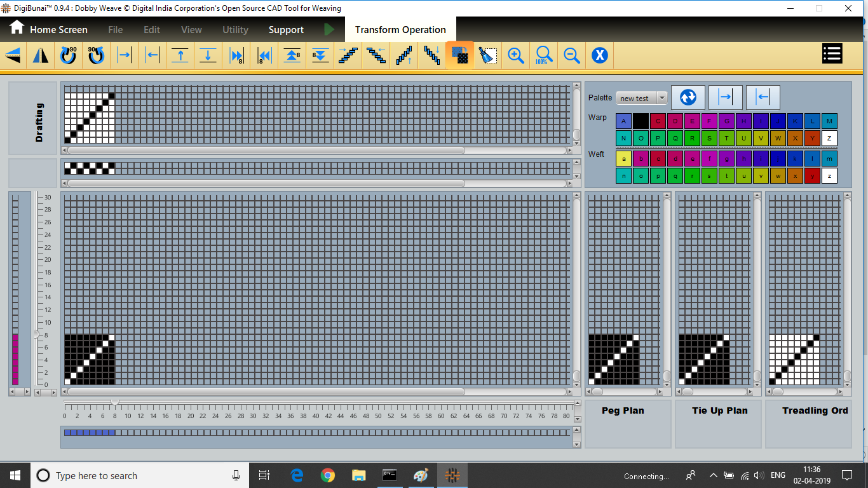
Task: Click the main weave grid horizontal scrollbar
Action: tap(266, 392)
